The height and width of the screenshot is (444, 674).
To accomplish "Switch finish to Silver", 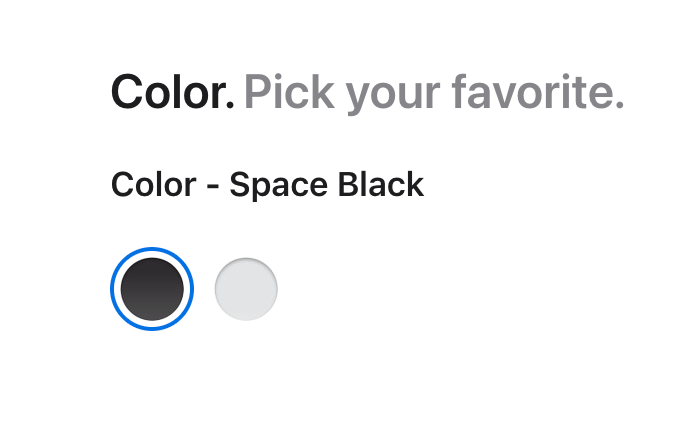I will pyautogui.click(x=246, y=289).
